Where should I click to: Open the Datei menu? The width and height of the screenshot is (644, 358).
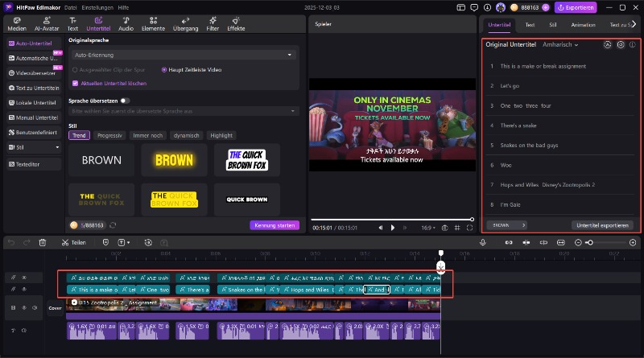[x=71, y=7]
